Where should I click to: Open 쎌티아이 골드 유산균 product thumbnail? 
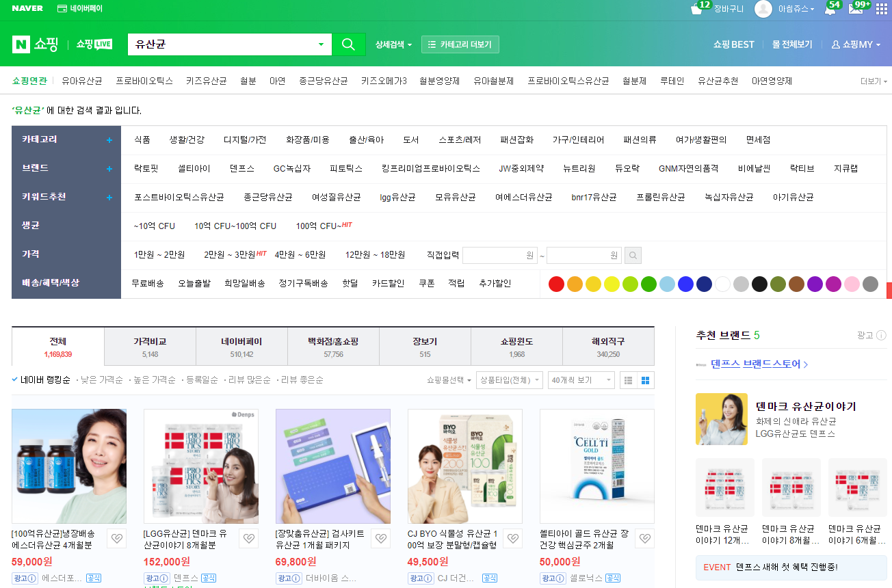[596, 466]
